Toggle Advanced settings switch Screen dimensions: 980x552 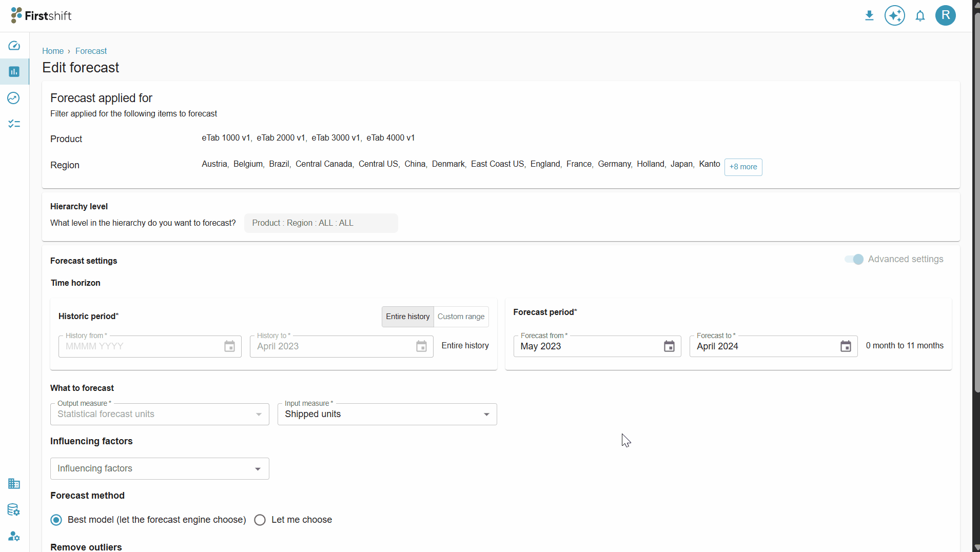[x=854, y=260]
